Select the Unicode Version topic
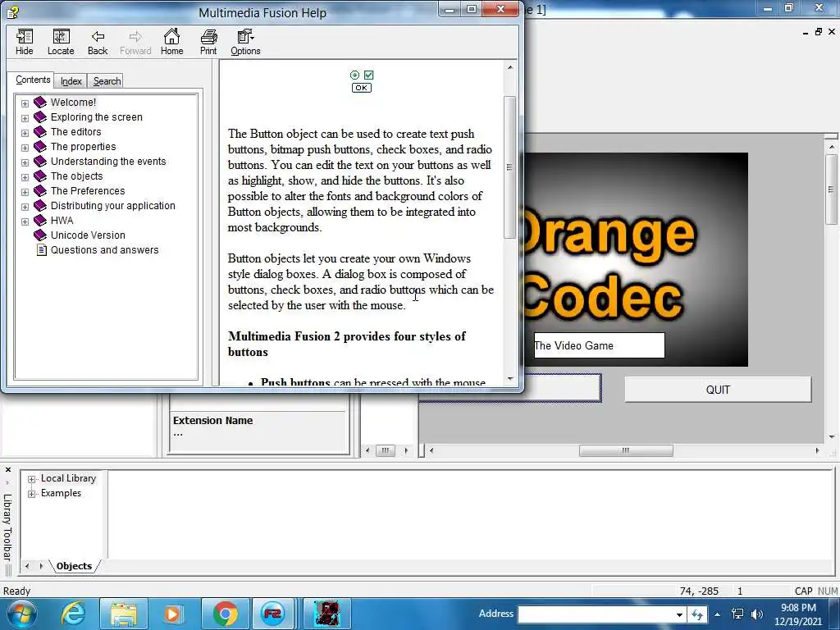Viewport: 840px width, 630px height. pos(88,235)
